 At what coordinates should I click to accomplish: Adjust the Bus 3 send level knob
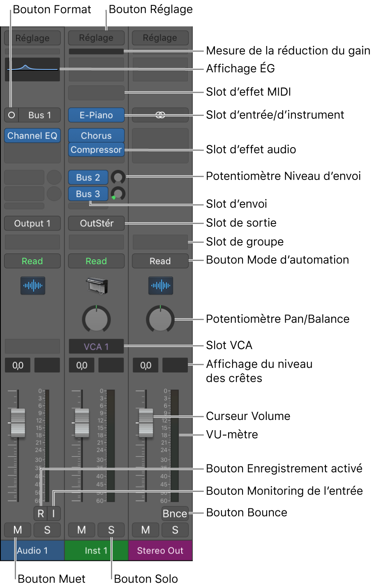pyautogui.click(x=118, y=194)
